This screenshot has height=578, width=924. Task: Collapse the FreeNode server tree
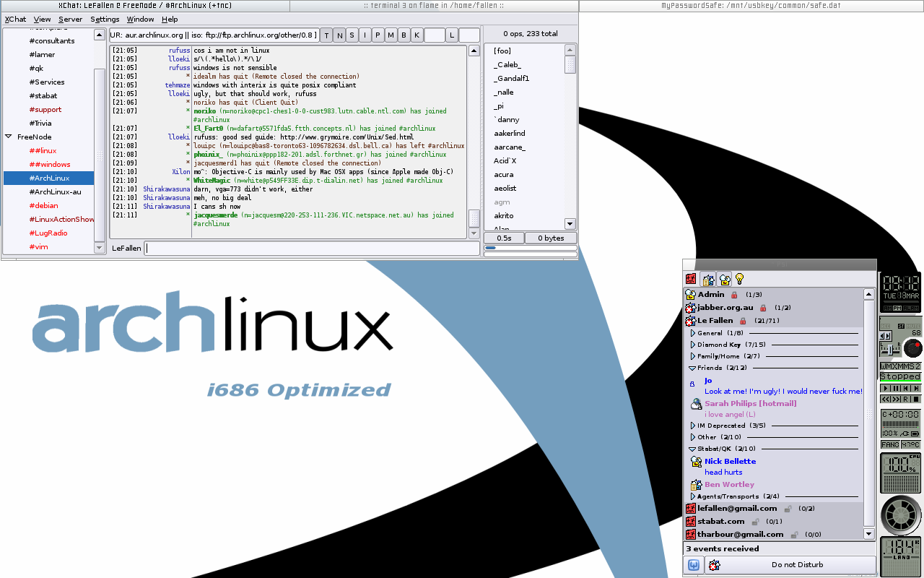click(x=9, y=137)
